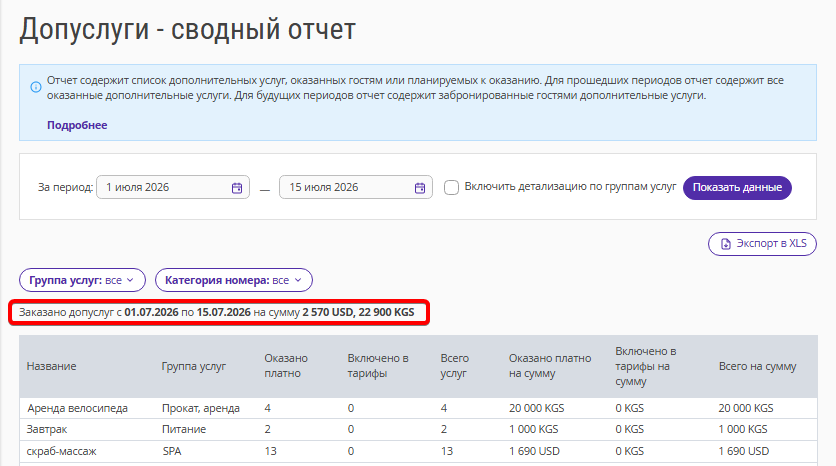Click the 'Питание' group cell

click(184, 429)
